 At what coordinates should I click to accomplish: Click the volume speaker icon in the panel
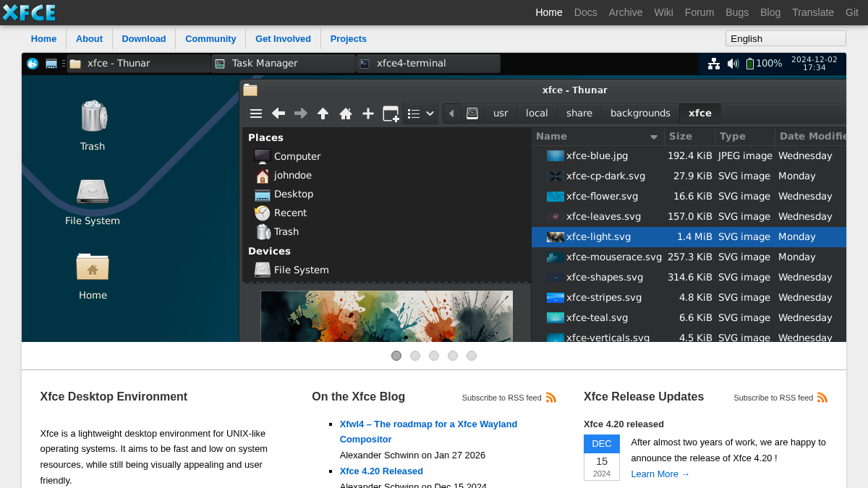coord(733,64)
